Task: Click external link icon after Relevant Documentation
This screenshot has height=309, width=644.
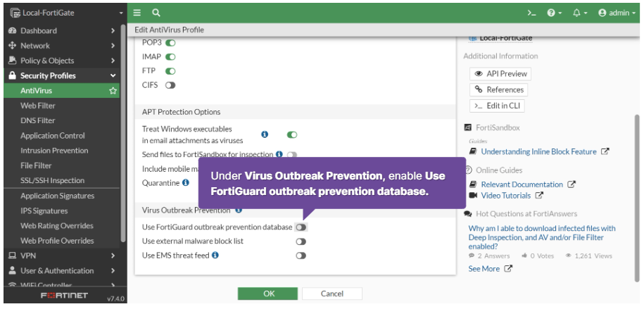Action: [572, 184]
